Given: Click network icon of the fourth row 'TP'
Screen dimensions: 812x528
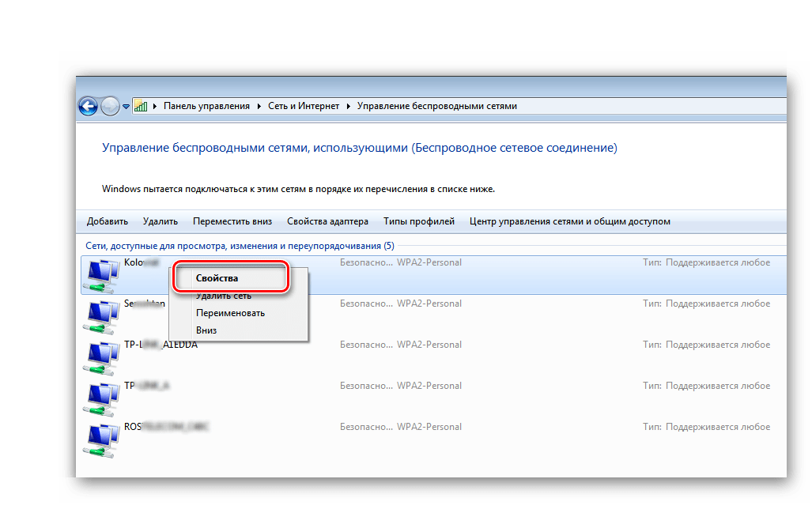Looking at the screenshot, I should point(101,399).
